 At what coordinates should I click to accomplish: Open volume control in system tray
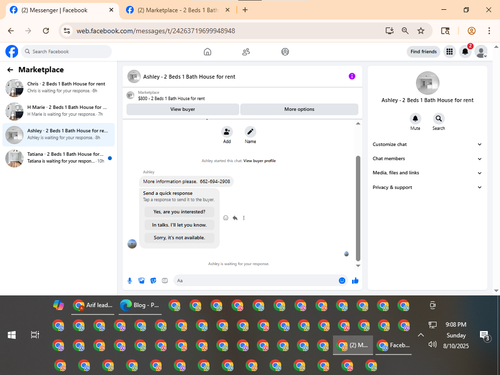pyautogui.click(x=432, y=344)
